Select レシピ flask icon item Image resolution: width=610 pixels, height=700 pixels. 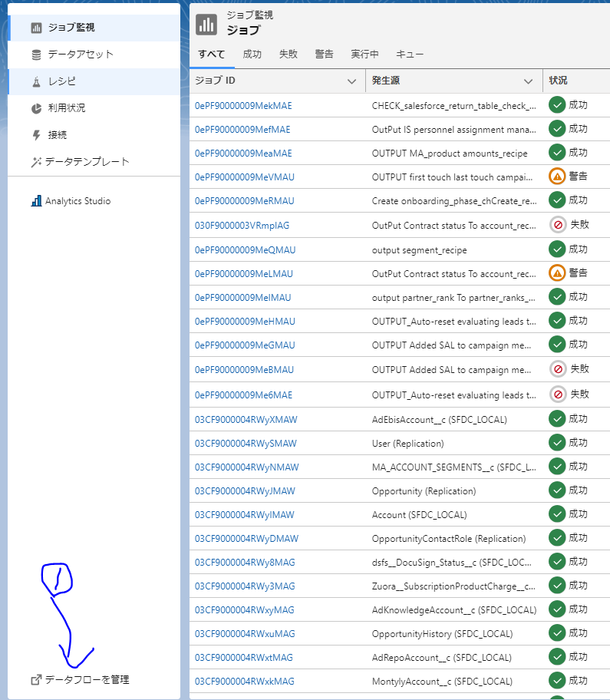click(94, 81)
